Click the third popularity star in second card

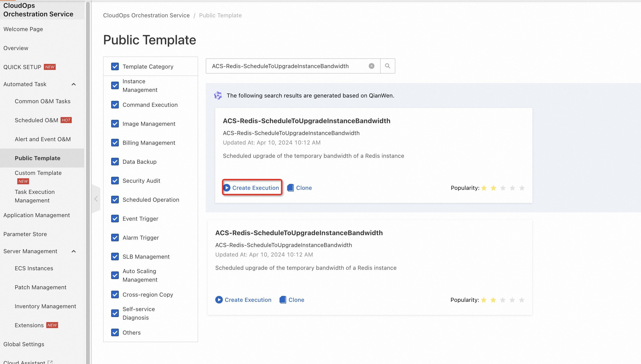(x=502, y=300)
